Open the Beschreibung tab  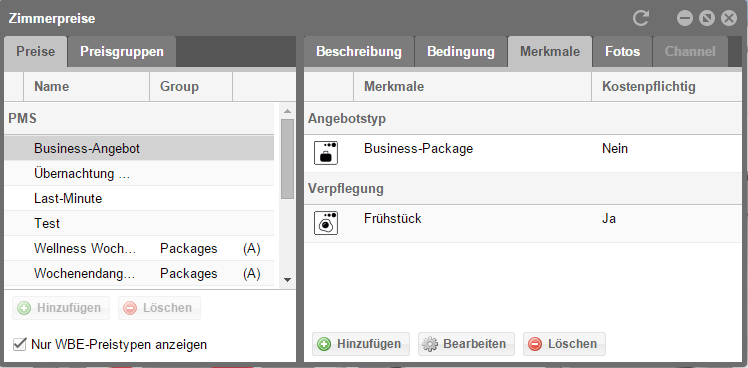coord(359,52)
